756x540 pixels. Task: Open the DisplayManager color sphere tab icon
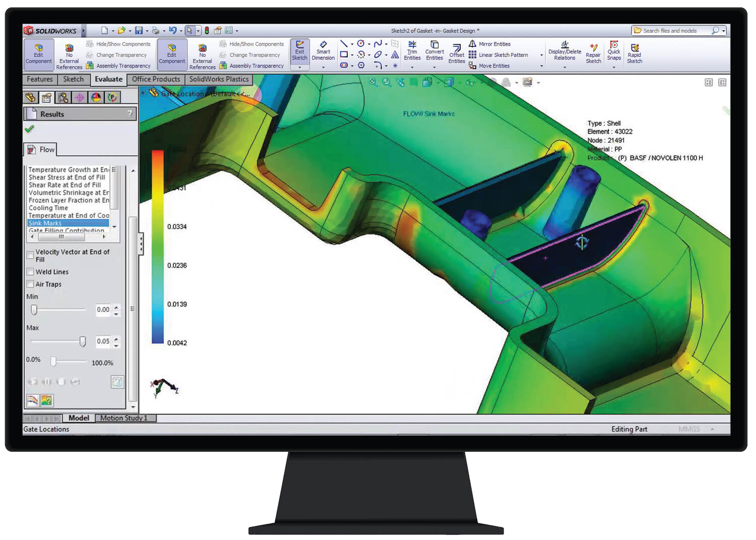96,97
